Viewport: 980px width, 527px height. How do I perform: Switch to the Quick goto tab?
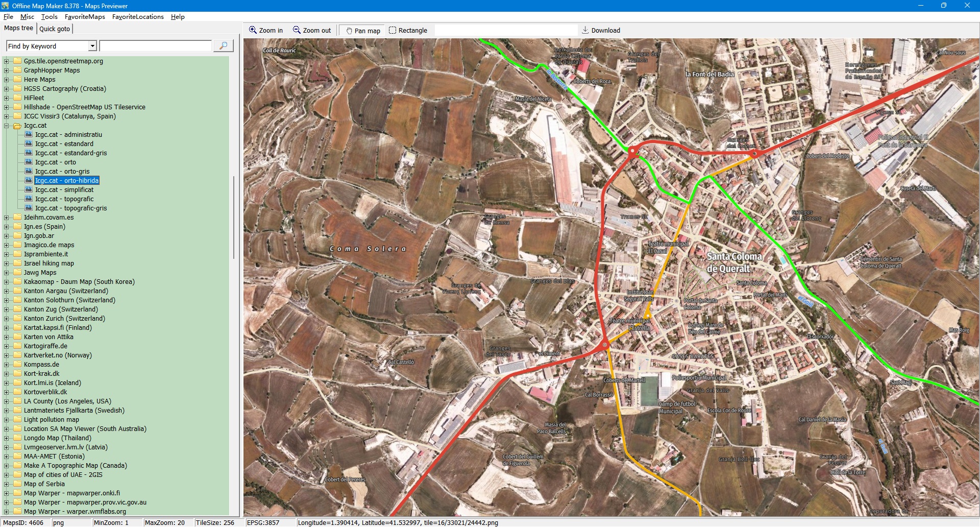coord(55,29)
